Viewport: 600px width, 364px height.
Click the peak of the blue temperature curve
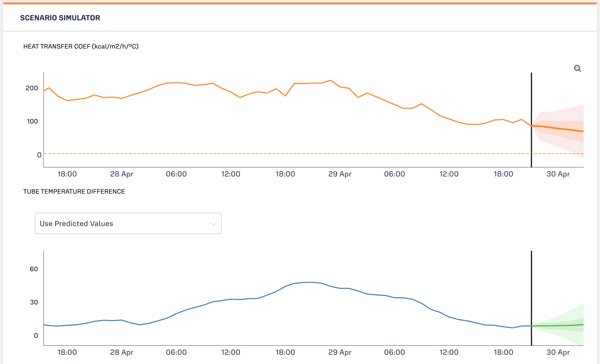click(x=312, y=282)
